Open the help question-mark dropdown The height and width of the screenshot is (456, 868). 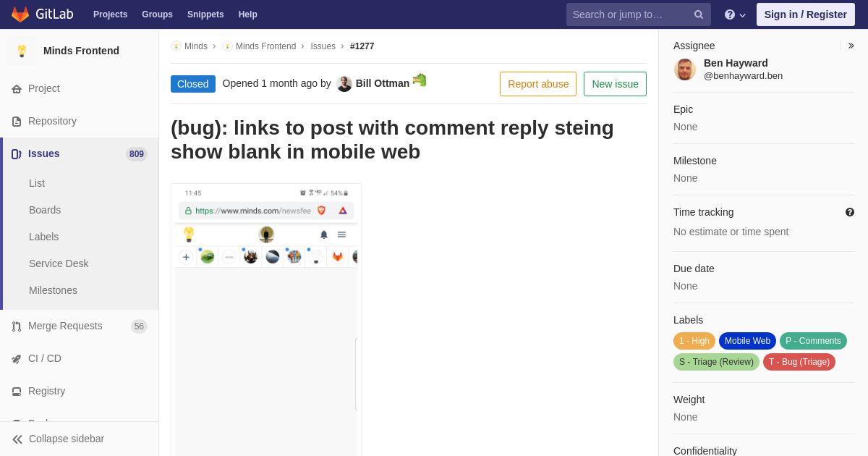(735, 14)
